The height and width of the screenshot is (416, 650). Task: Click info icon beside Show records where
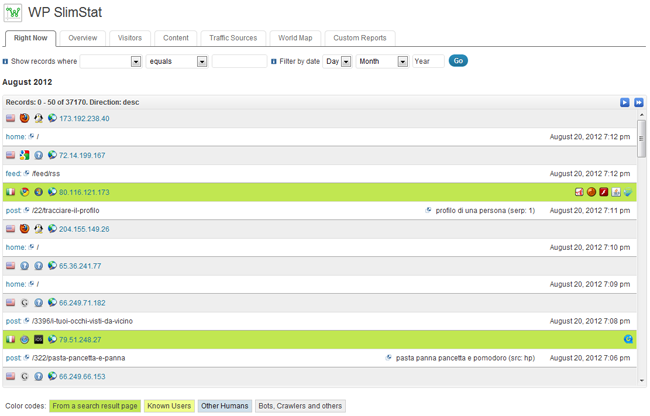click(5, 61)
